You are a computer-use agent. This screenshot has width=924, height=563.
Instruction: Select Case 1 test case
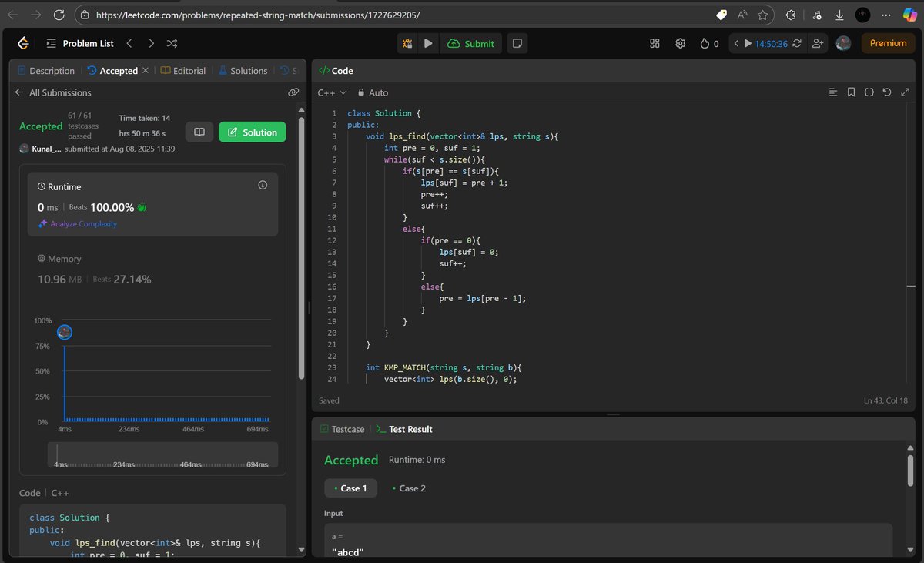(350, 488)
